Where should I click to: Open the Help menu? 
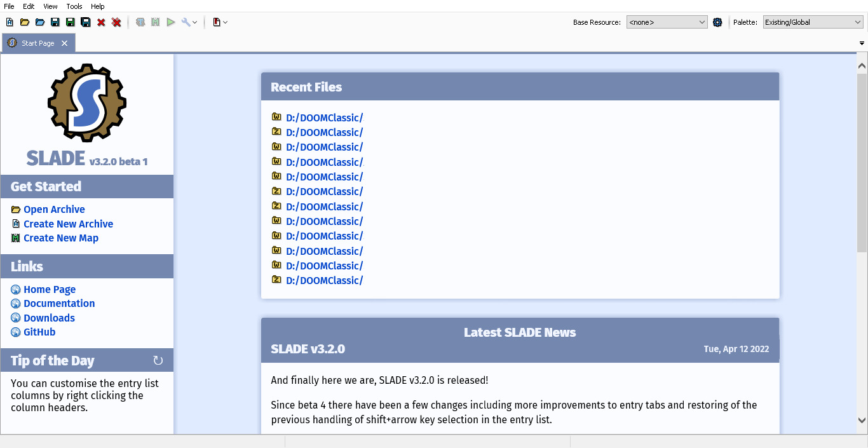98,6
